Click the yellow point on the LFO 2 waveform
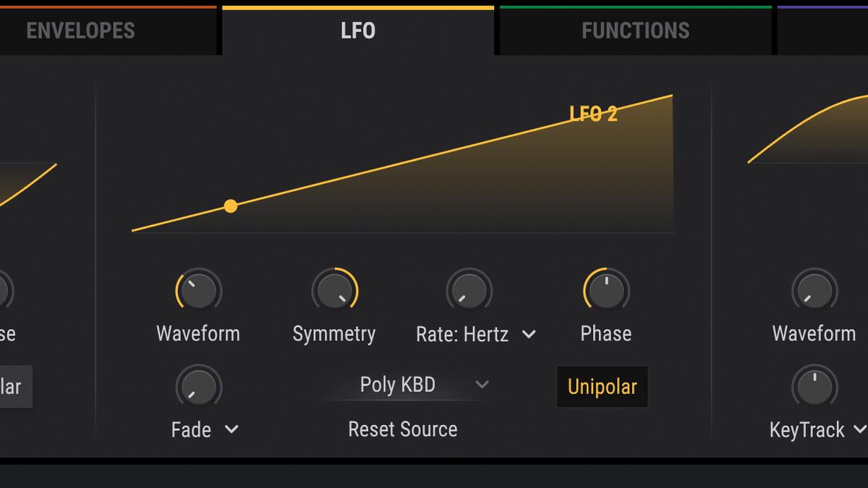This screenshot has height=488, width=868. coord(230,206)
